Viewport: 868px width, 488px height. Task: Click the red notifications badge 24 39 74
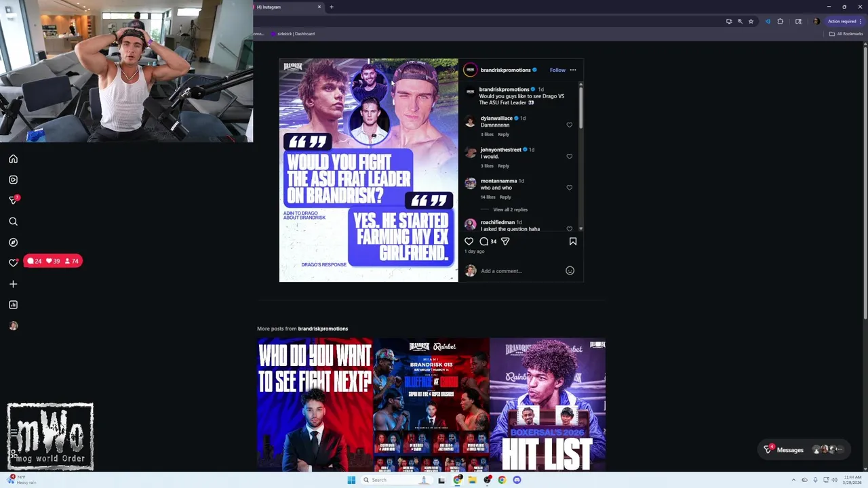pos(53,261)
